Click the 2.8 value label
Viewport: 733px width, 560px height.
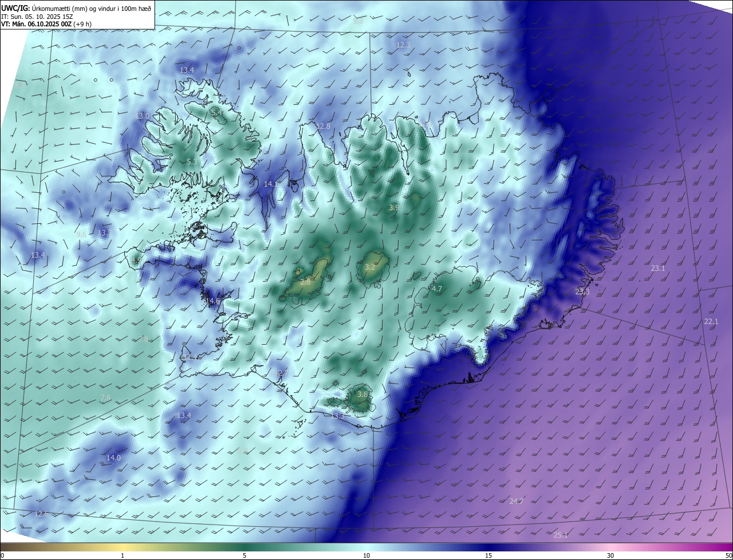tap(305, 282)
